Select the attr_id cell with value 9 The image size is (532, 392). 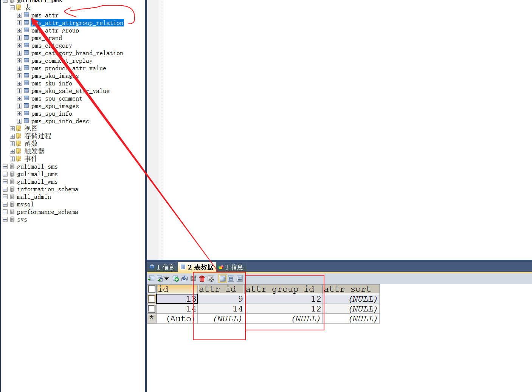coord(221,299)
